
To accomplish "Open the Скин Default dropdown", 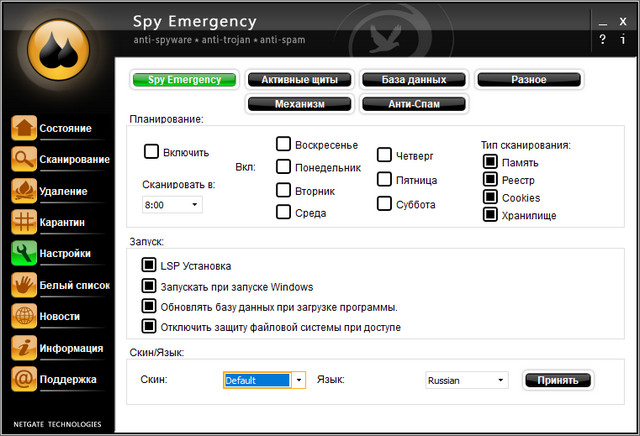I will [298, 380].
